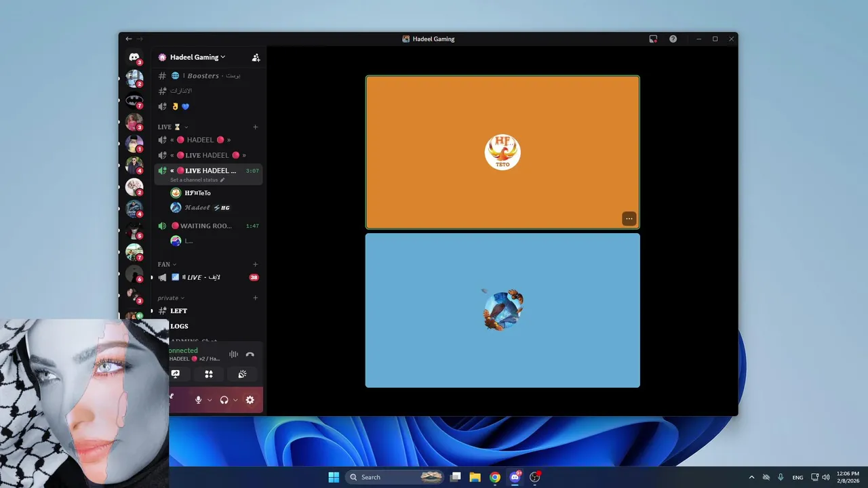
Task: Edit channel status pencil icon
Action: click(222, 180)
